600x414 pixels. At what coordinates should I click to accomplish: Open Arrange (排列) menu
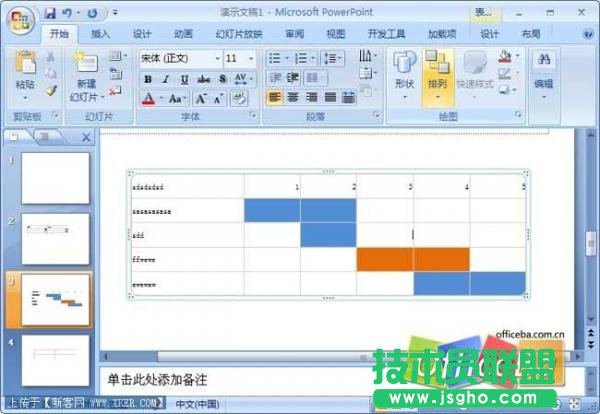[438, 77]
